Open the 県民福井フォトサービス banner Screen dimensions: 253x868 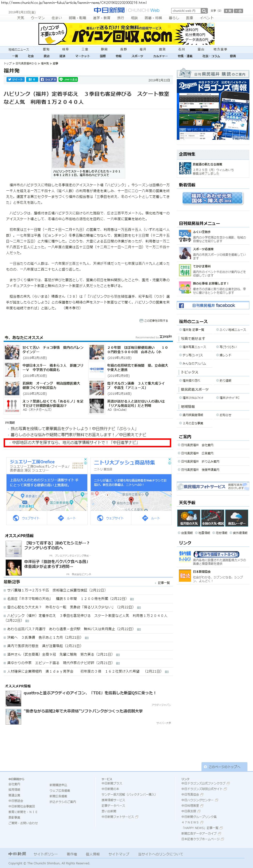click(213, 486)
